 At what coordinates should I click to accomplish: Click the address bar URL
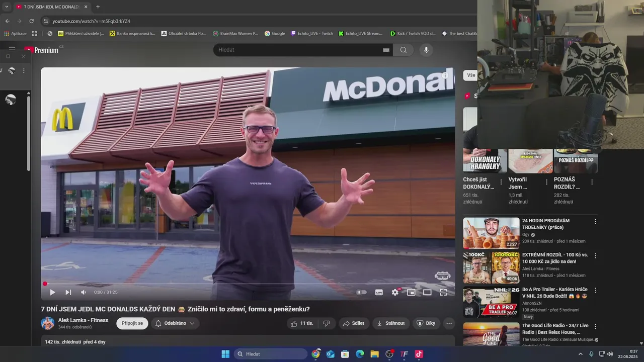click(91, 21)
